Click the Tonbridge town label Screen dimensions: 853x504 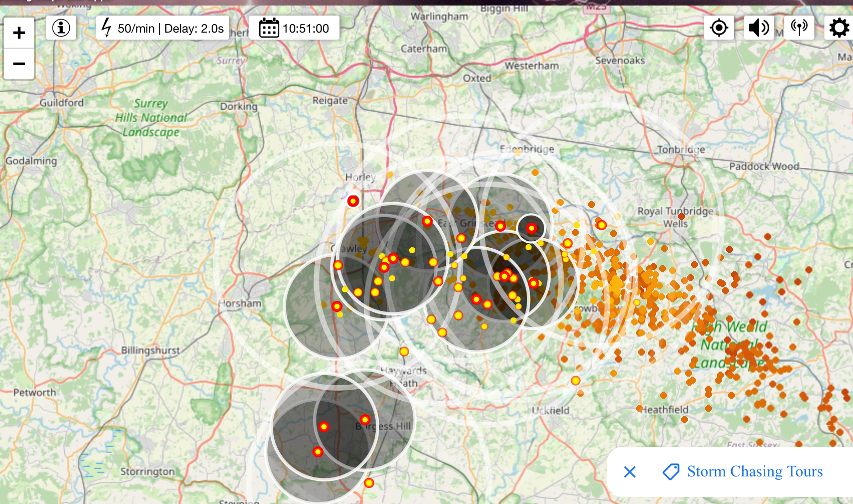(x=681, y=149)
